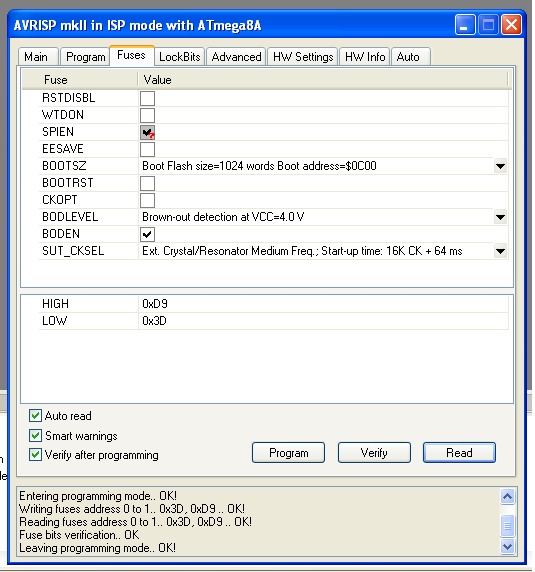The image size is (535, 572).
Task: Tick the WTDON fuse checkbox
Action: click(x=147, y=115)
